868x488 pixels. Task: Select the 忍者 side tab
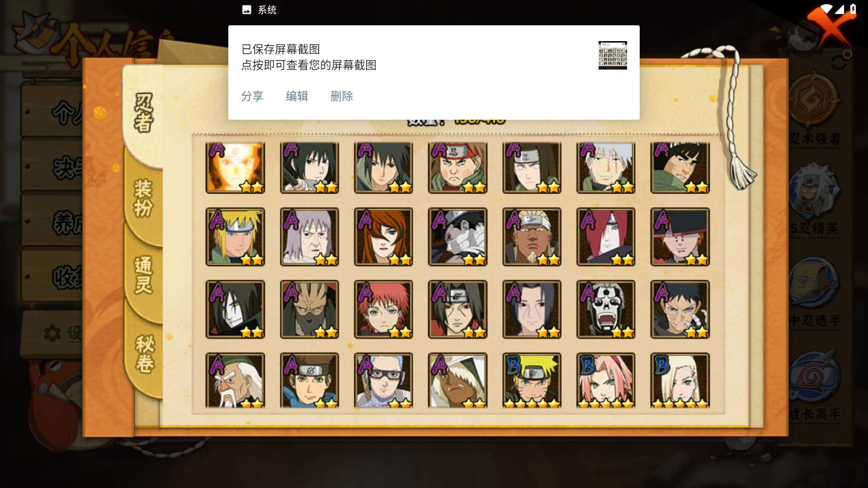pos(143,113)
